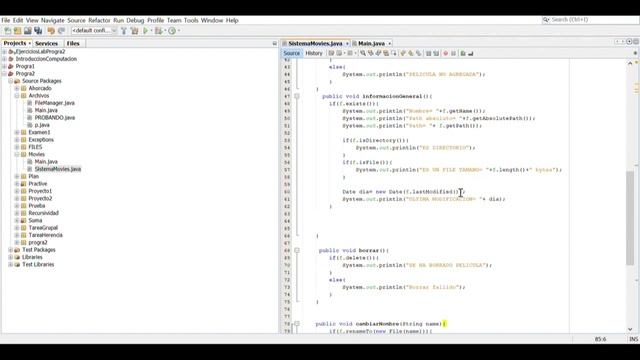Collapse the informacionGeneral method fold

pos(297,96)
